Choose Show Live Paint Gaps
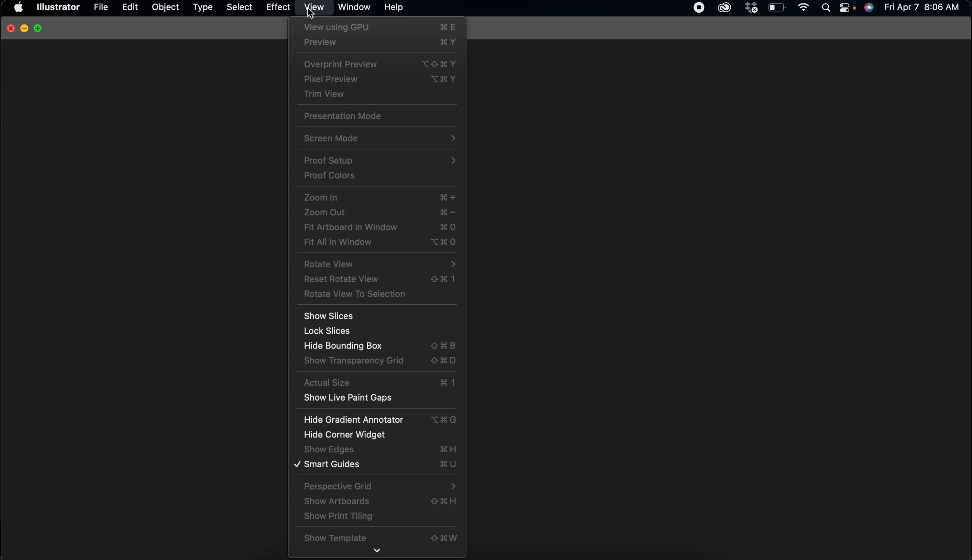972x560 pixels. (x=348, y=398)
